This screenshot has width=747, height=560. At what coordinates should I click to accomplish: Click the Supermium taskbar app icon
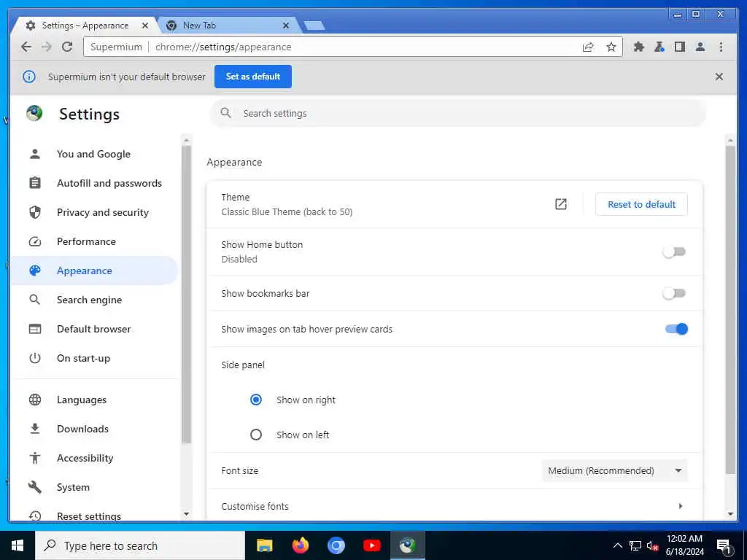click(x=407, y=545)
